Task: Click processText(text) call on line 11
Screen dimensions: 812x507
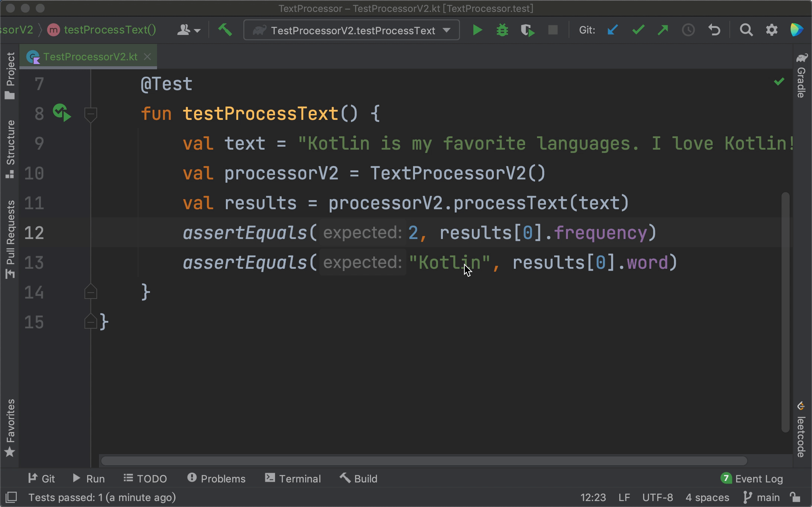Action: [x=541, y=203]
